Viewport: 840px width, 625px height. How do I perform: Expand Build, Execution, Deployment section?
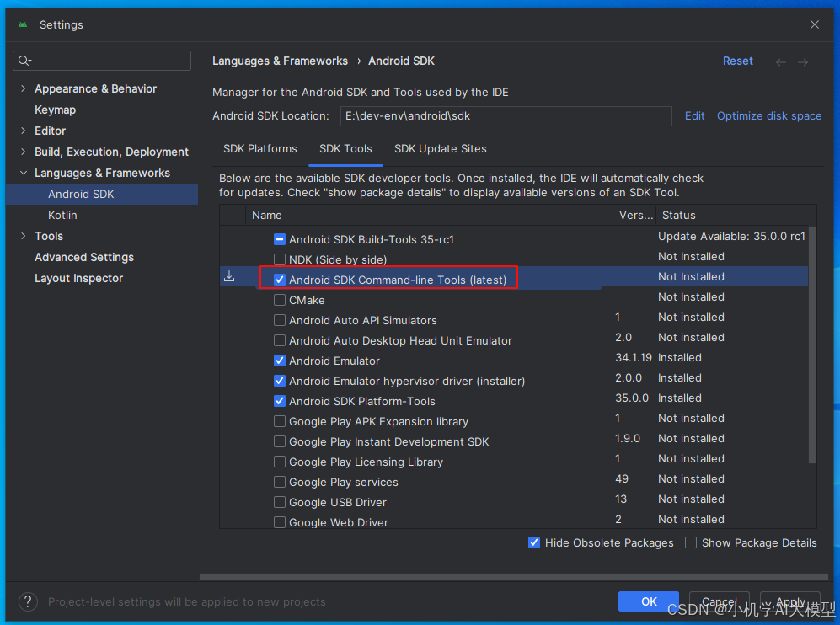click(23, 152)
